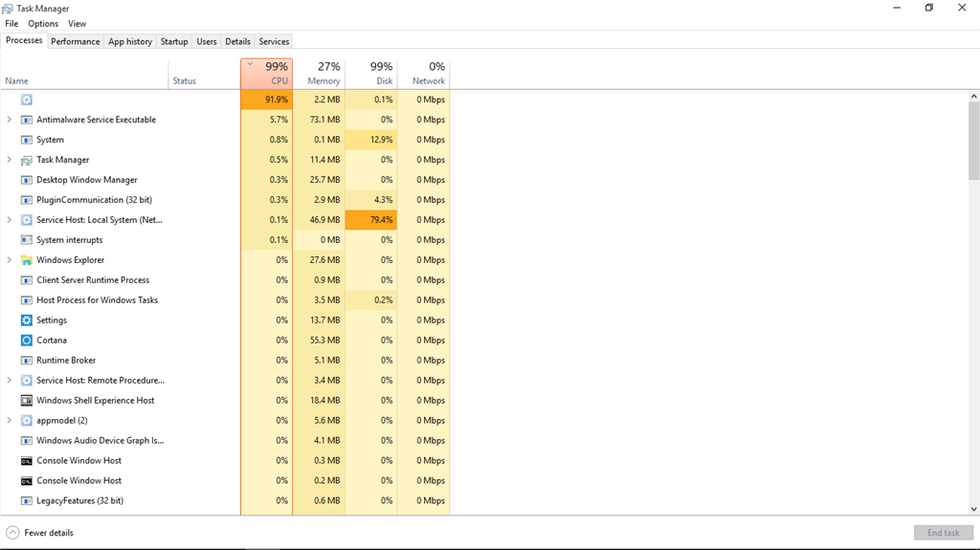This screenshot has width=980, height=550.
Task: Open the File menu
Action: 11,24
